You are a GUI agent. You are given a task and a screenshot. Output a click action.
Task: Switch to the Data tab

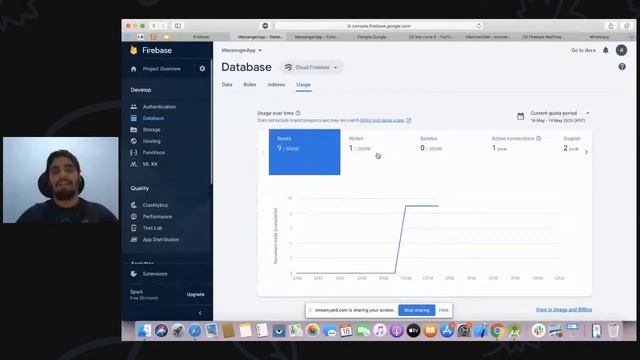click(227, 84)
